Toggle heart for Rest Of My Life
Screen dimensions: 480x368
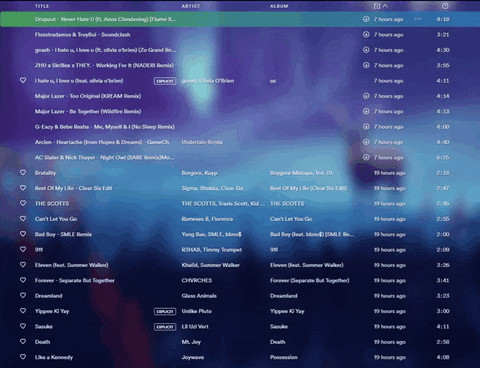coord(23,188)
